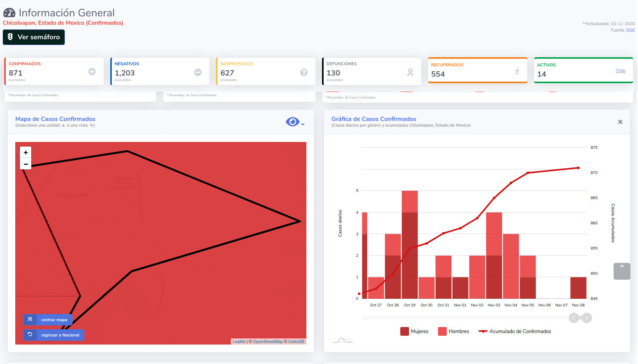Click the scroll-to-top arrow button

coord(622,271)
